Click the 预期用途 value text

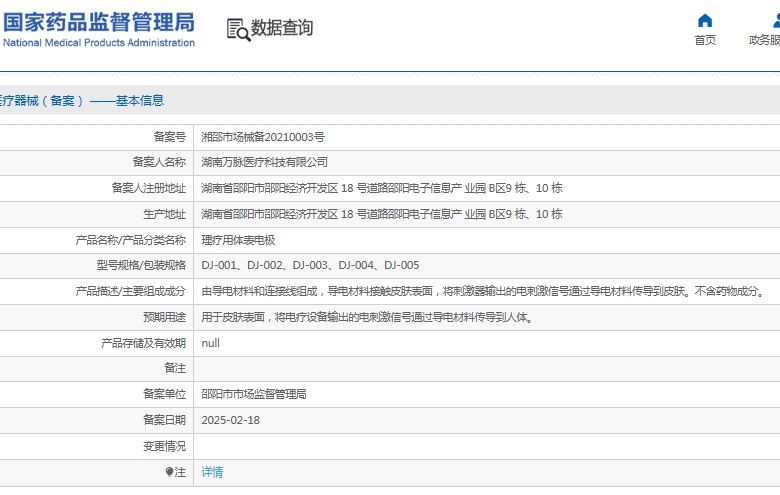368,317
